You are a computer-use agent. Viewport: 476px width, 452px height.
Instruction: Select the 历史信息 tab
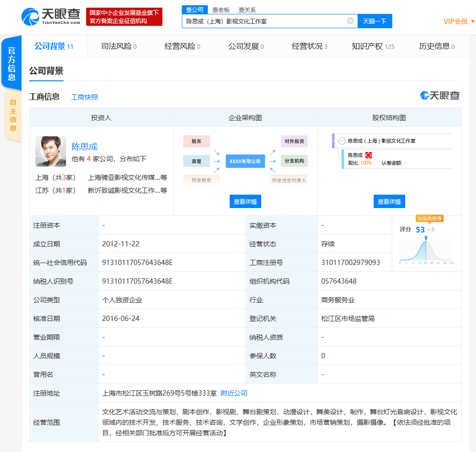(x=437, y=46)
